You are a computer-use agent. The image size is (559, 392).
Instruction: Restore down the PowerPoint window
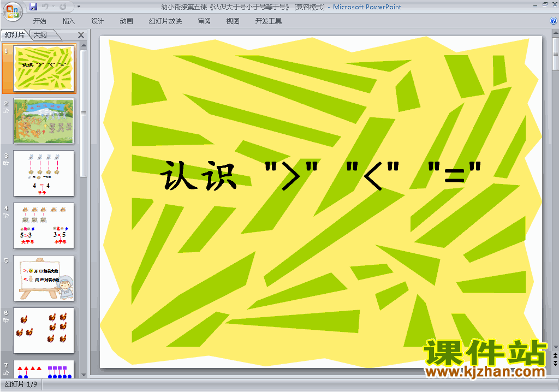pos(545,4)
